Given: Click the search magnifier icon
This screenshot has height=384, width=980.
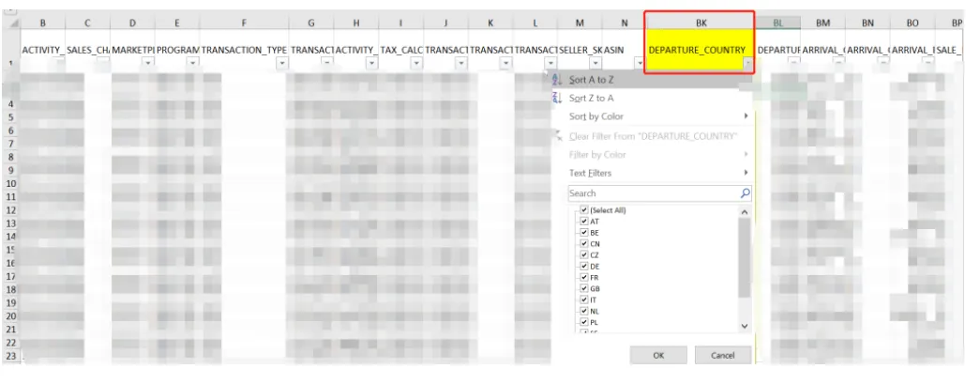Looking at the screenshot, I should [745, 193].
